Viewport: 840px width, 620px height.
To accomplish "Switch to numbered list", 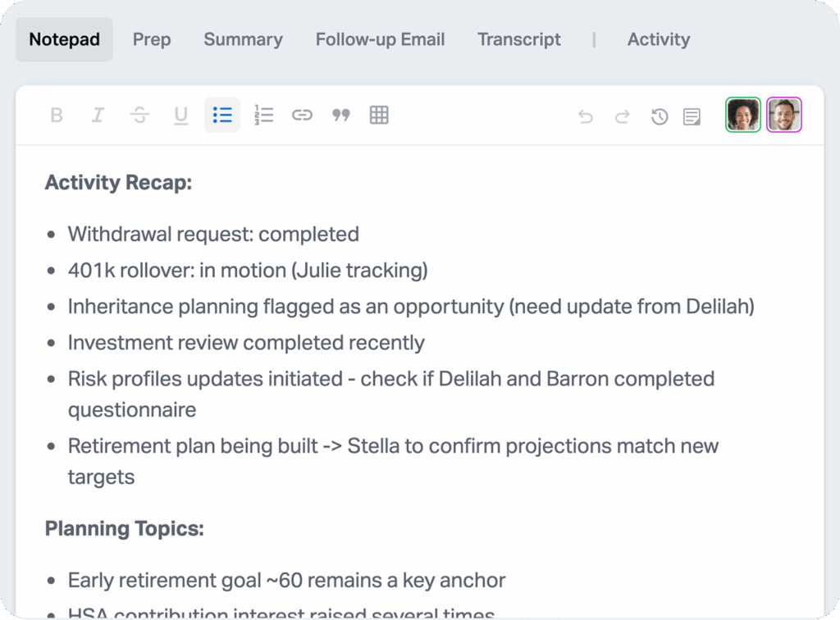I will 263,116.
